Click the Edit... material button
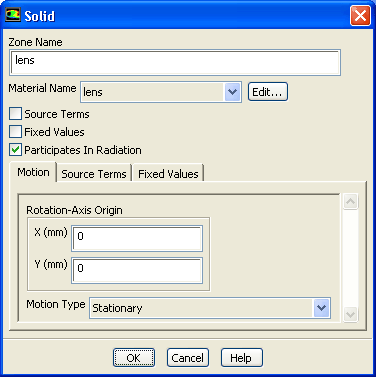 (x=267, y=92)
